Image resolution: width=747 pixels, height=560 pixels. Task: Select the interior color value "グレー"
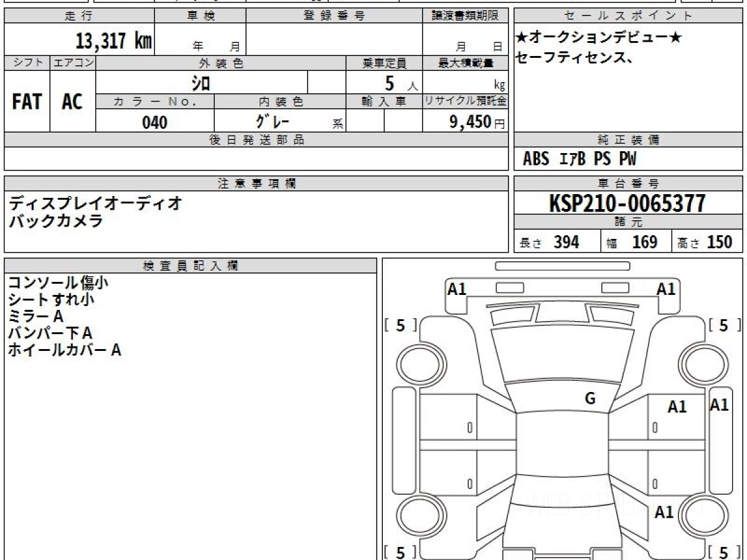[273, 121]
